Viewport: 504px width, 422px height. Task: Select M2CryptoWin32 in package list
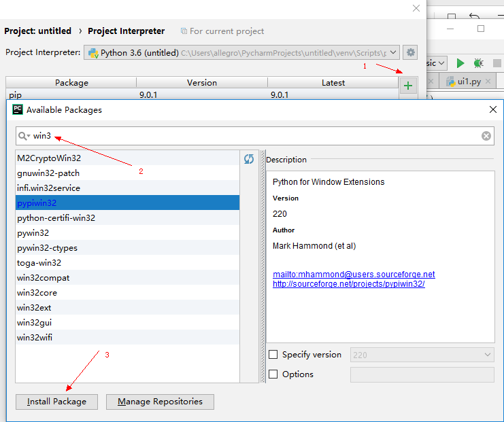click(x=127, y=158)
